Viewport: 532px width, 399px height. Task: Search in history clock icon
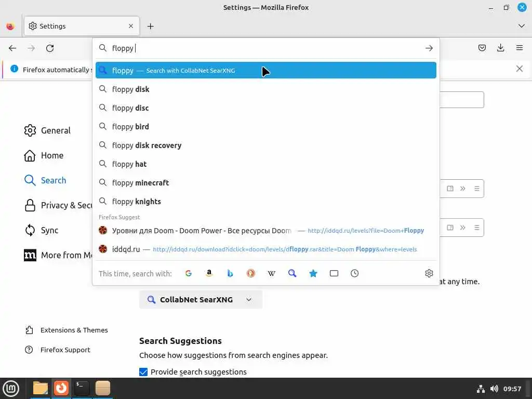pos(354,273)
